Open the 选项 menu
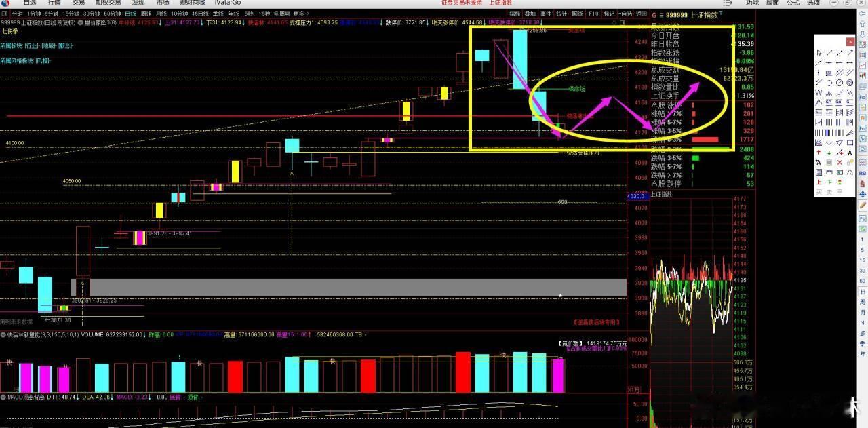Viewport: 868px width, 428px height. click(813, 3)
